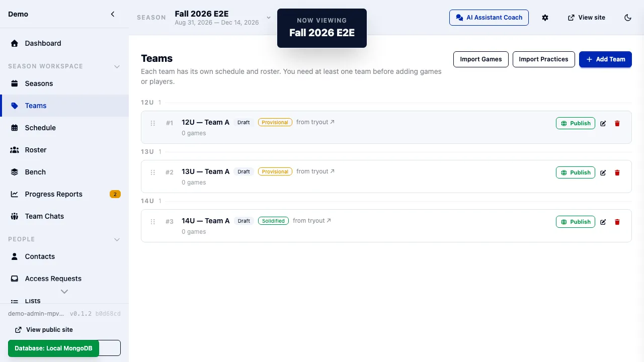Open Roster page from sidebar
The height and width of the screenshot is (362, 644).
[64, 150]
